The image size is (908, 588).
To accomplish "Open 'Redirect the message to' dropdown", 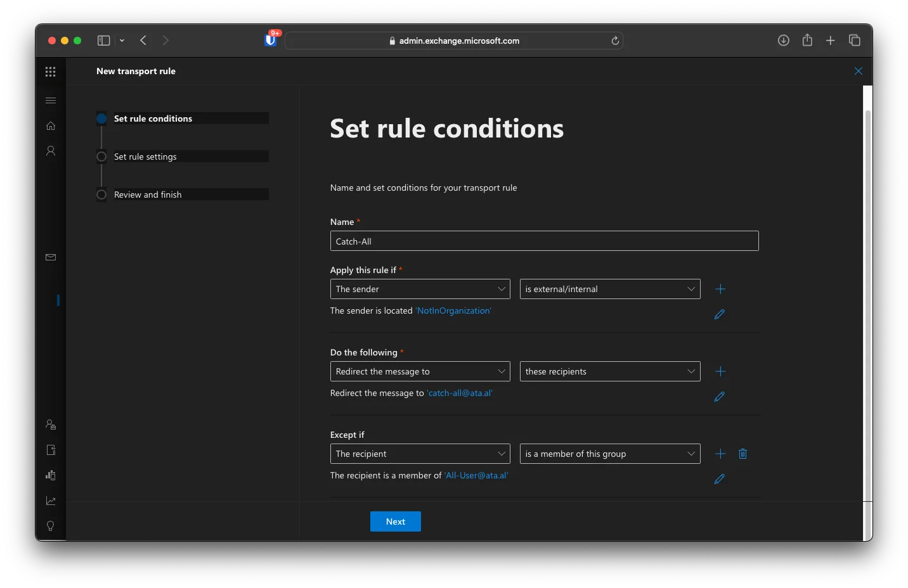I will [420, 371].
